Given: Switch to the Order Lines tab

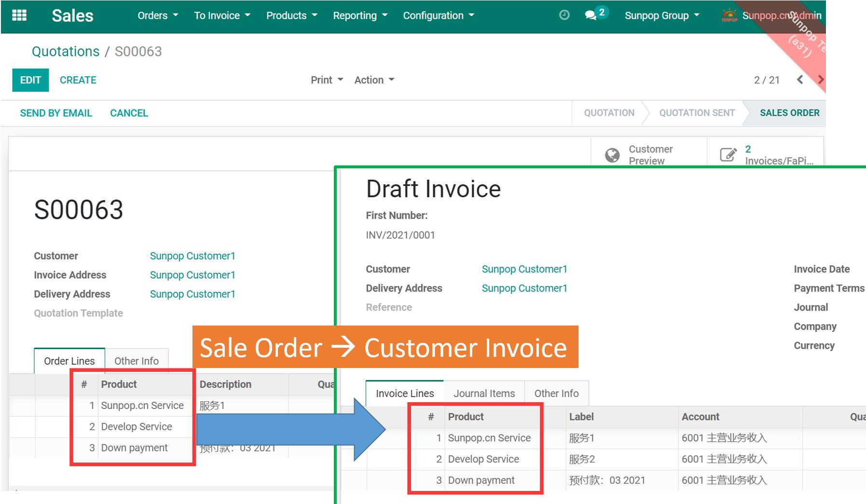Looking at the screenshot, I should tap(69, 361).
